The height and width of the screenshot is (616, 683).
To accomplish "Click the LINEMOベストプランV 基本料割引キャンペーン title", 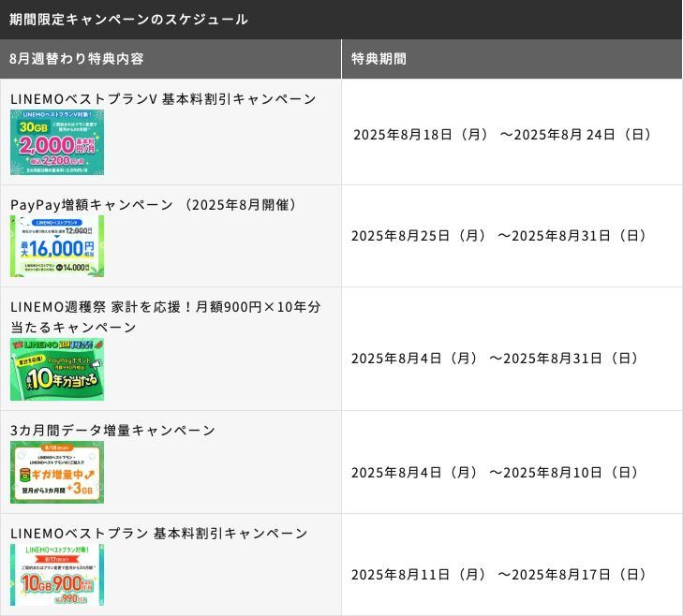I will (x=163, y=99).
